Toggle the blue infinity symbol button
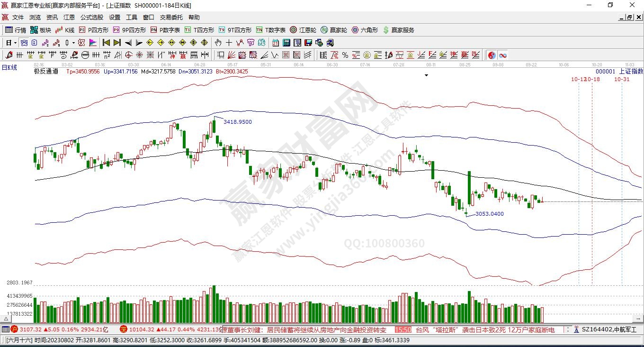The image size is (644, 347). [x=502, y=55]
